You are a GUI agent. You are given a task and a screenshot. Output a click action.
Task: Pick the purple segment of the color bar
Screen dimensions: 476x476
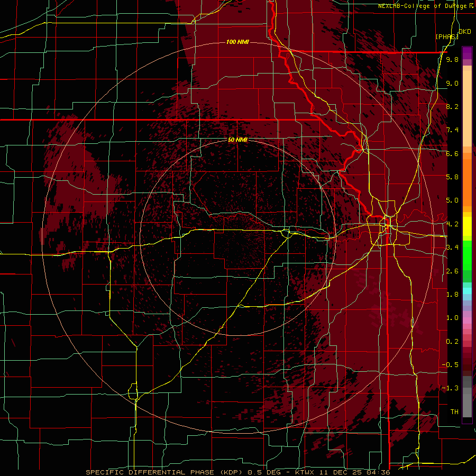[467, 53]
